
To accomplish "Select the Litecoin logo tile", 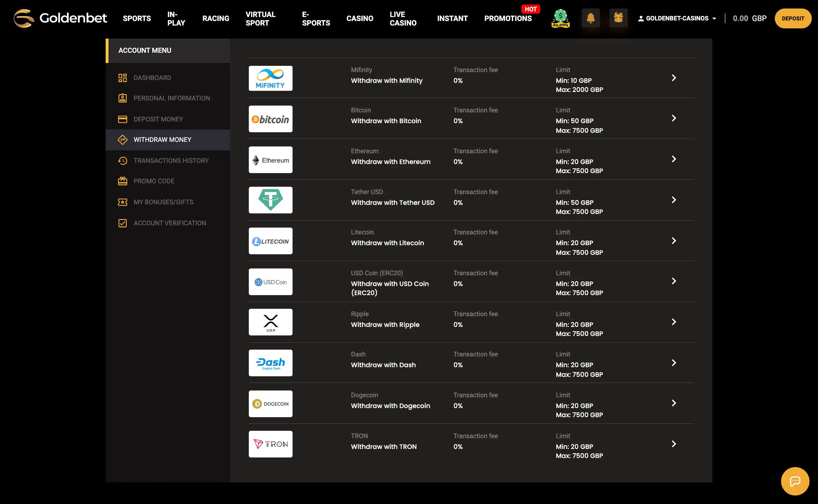I will point(271,241).
